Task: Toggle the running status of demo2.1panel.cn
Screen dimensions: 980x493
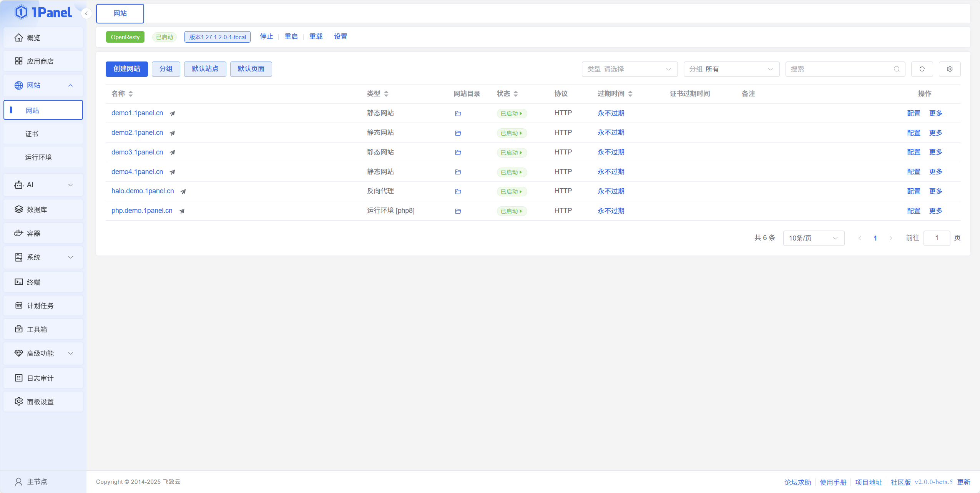Action: [x=511, y=133]
